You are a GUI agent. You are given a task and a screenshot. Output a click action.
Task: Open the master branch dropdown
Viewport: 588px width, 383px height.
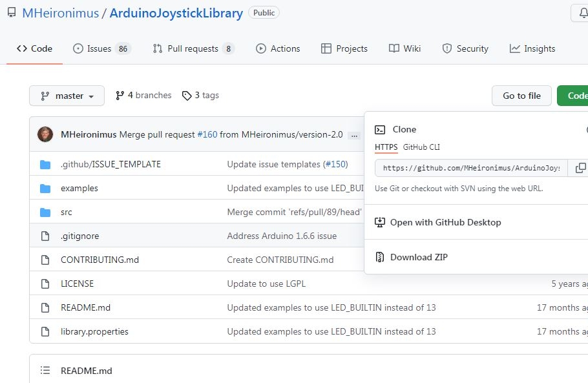[67, 96]
